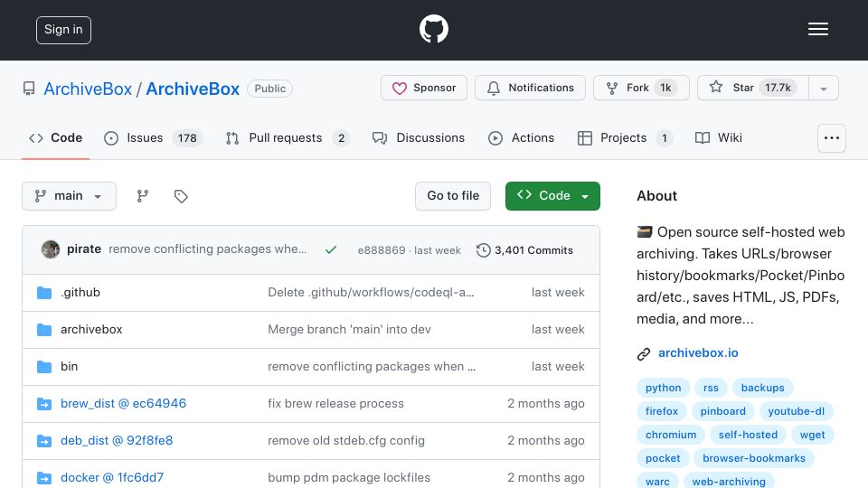Image resolution: width=868 pixels, height=488 pixels.
Task: Open 'fix brew release process' commit message
Action: (336, 403)
